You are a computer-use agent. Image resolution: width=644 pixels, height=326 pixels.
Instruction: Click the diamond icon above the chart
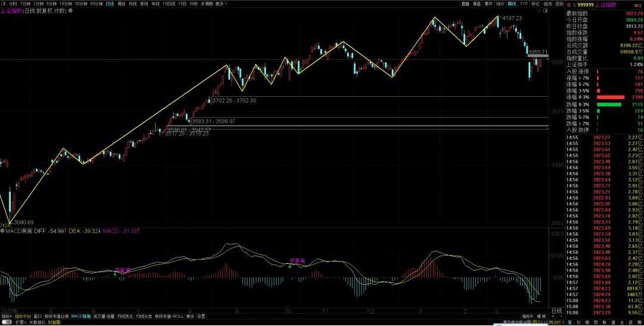pyautogui.click(x=539, y=10)
